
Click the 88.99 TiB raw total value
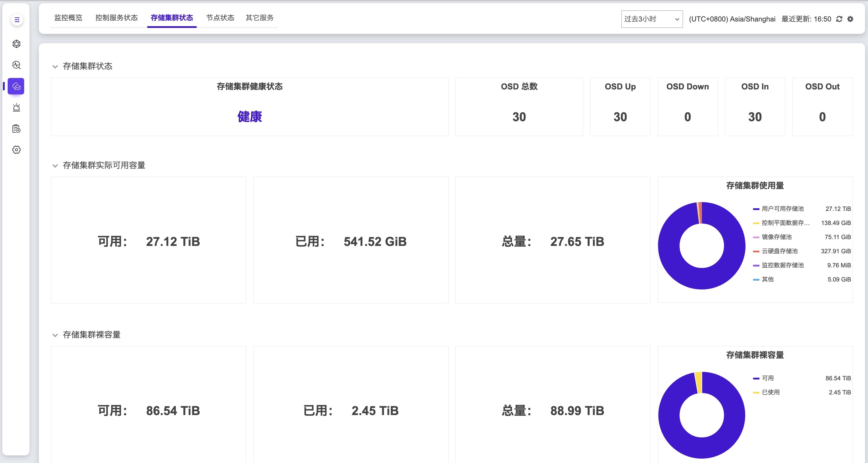tap(577, 411)
